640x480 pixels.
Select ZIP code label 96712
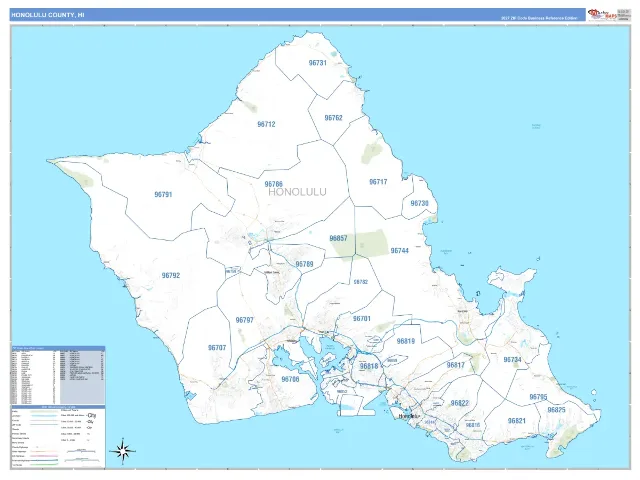point(266,124)
